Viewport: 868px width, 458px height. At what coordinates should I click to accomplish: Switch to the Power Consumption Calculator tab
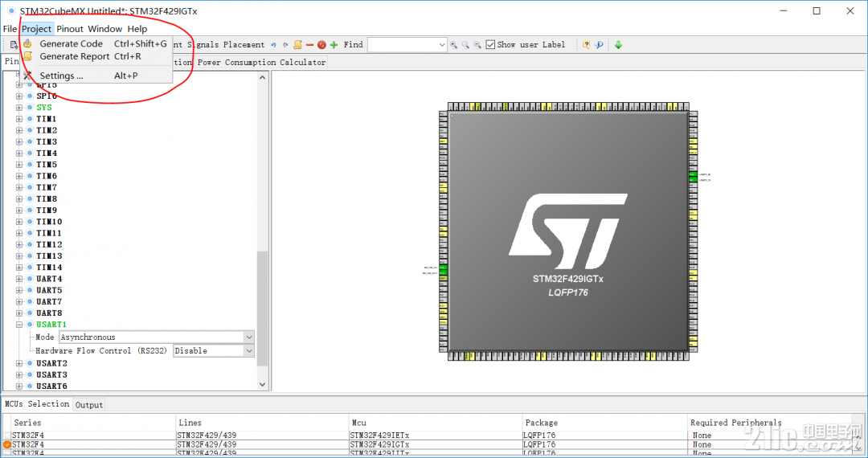point(261,62)
